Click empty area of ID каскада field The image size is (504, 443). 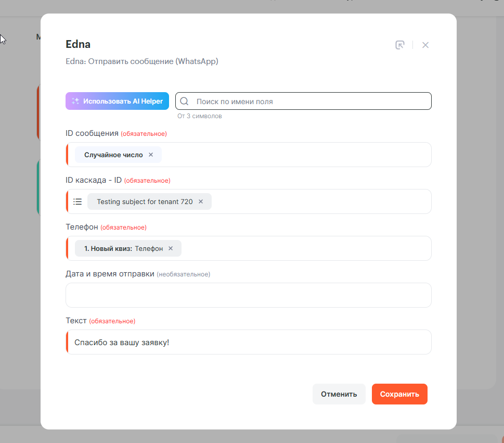(322, 201)
